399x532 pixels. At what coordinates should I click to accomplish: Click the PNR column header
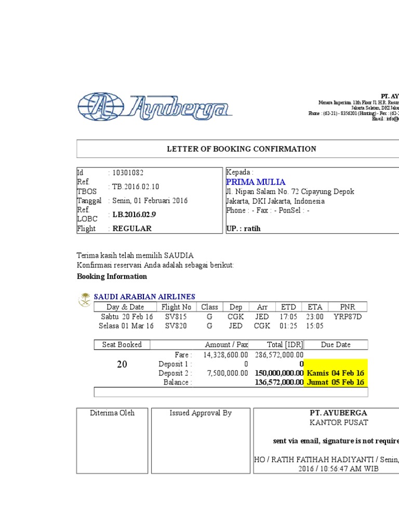coord(348,307)
